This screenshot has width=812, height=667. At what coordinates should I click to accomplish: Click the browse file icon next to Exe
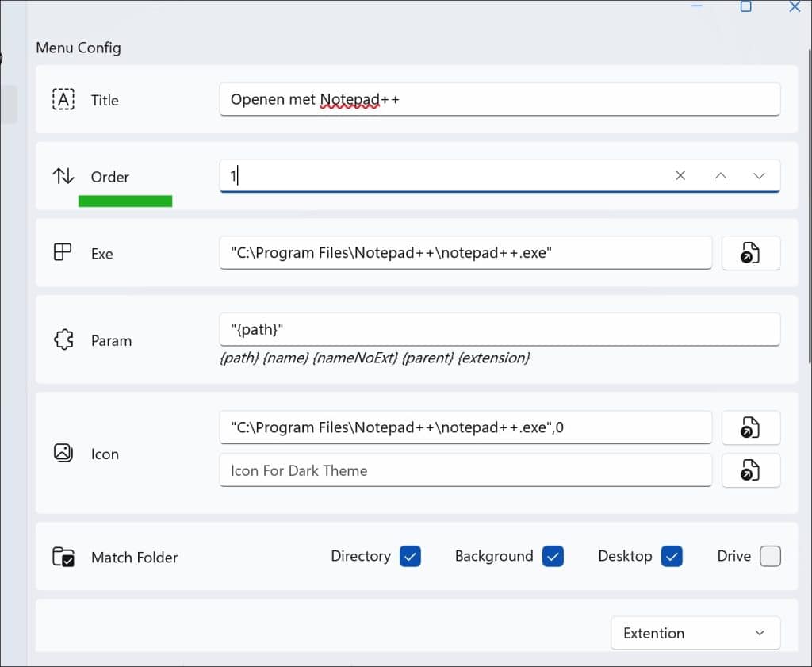[x=750, y=254]
